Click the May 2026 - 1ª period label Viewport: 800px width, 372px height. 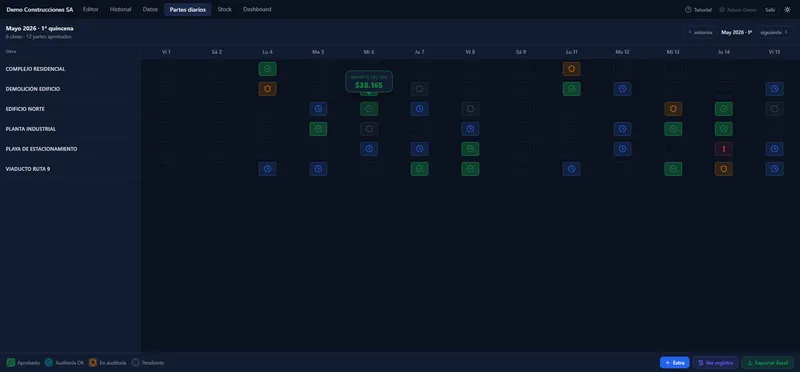pos(736,32)
